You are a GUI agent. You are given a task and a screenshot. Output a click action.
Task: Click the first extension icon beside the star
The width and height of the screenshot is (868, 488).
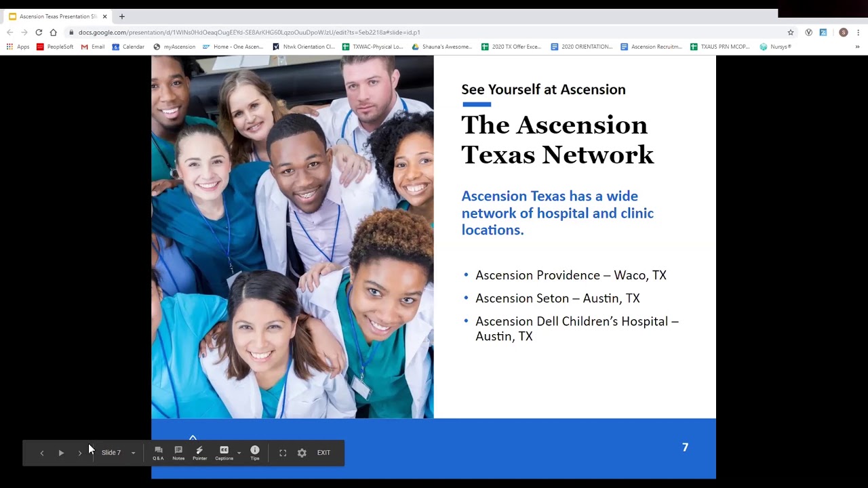point(808,32)
